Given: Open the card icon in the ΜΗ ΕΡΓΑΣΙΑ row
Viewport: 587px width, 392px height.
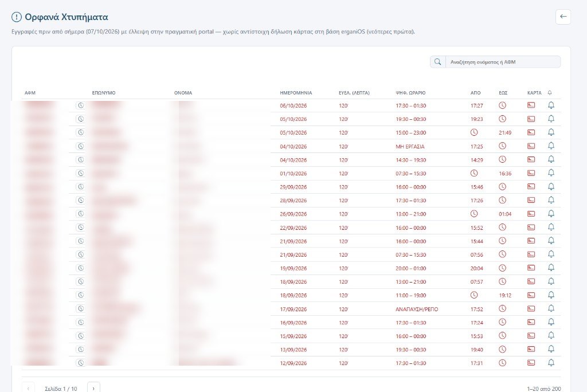Looking at the screenshot, I should click(x=531, y=146).
